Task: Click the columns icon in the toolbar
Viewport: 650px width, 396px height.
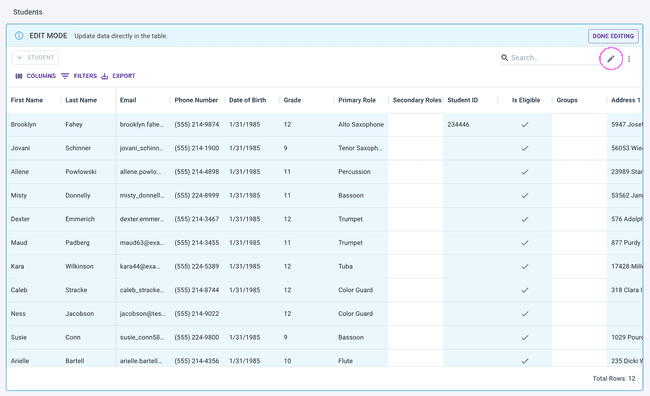Action: pos(19,76)
